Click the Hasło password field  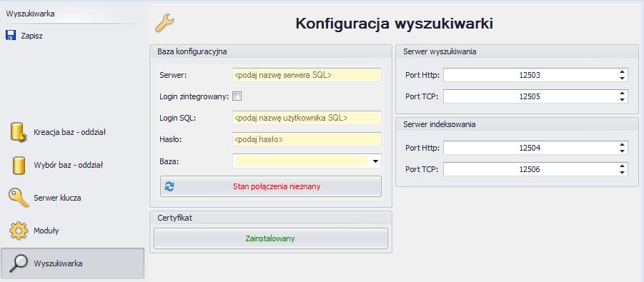307,139
